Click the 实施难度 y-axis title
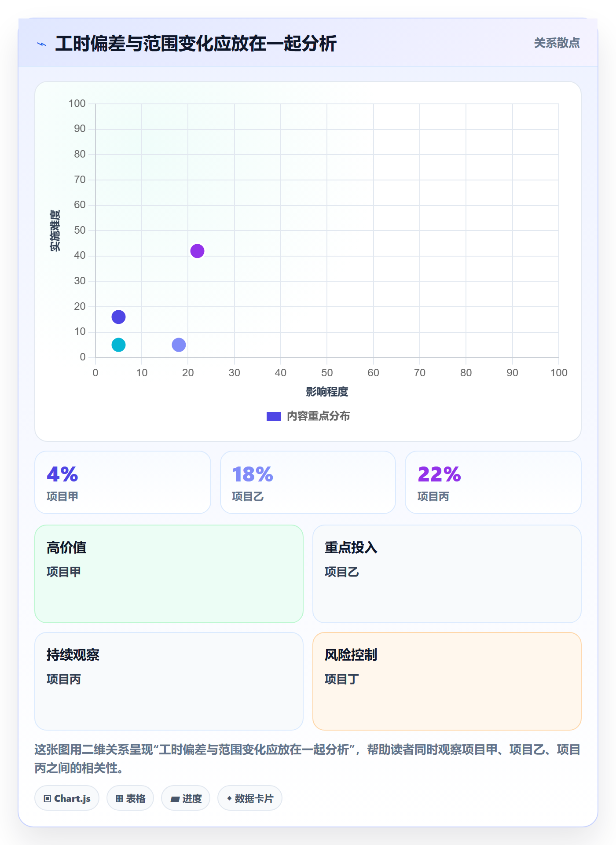Screen dimensions: 616x845 (x=55, y=231)
